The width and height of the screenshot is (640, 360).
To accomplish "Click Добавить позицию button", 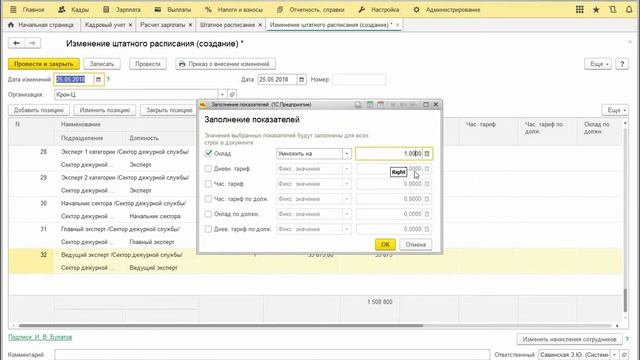I will [39, 110].
